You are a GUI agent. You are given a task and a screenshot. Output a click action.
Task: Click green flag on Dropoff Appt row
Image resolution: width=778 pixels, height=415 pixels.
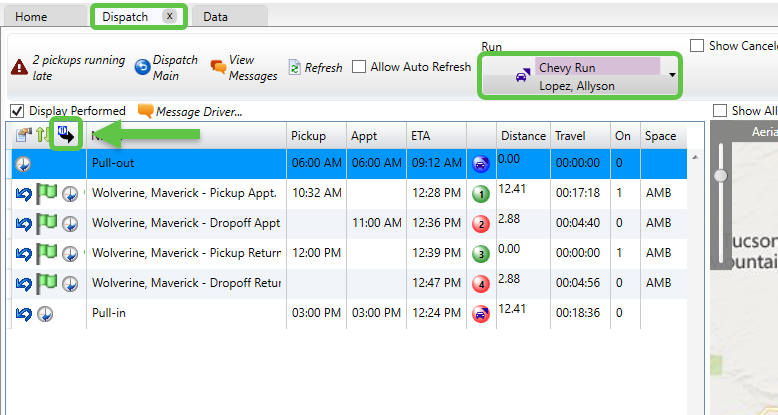point(46,224)
